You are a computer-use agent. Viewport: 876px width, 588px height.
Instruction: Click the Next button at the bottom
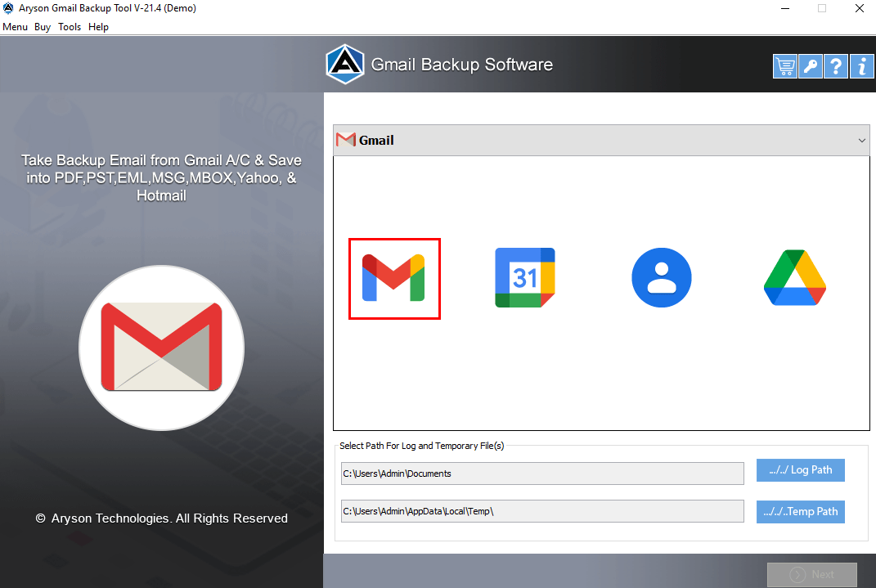point(811,574)
